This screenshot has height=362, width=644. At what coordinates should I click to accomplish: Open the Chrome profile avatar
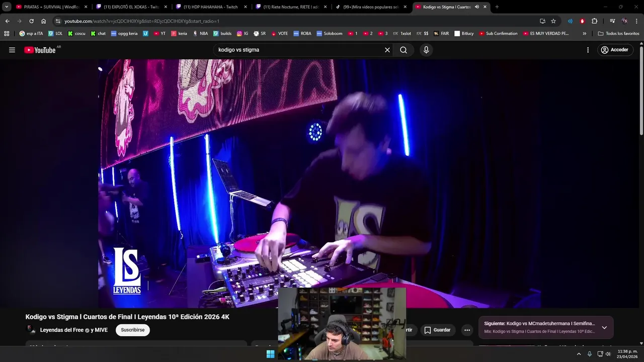click(x=624, y=21)
